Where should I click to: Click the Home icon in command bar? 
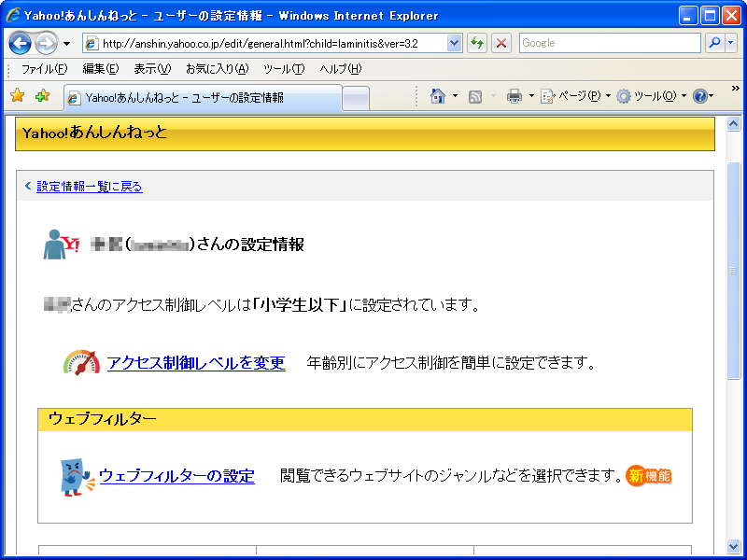pos(437,96)
